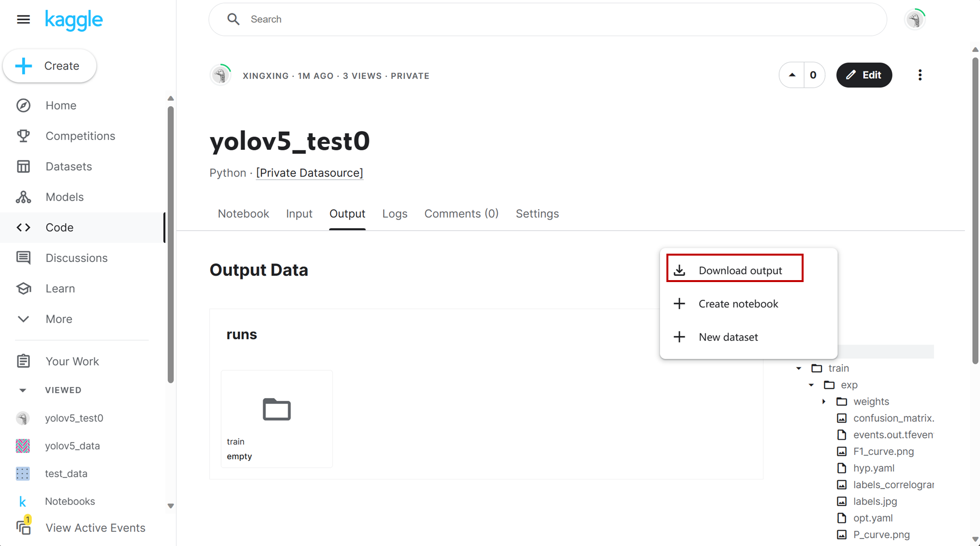
Task: Open the Private Datasource link
Action: coord(309,172)
